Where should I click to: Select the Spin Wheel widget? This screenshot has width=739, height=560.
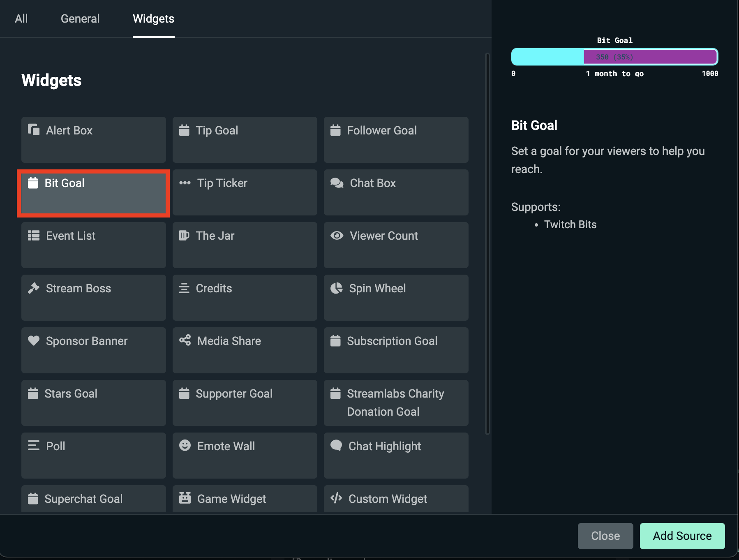395,298
